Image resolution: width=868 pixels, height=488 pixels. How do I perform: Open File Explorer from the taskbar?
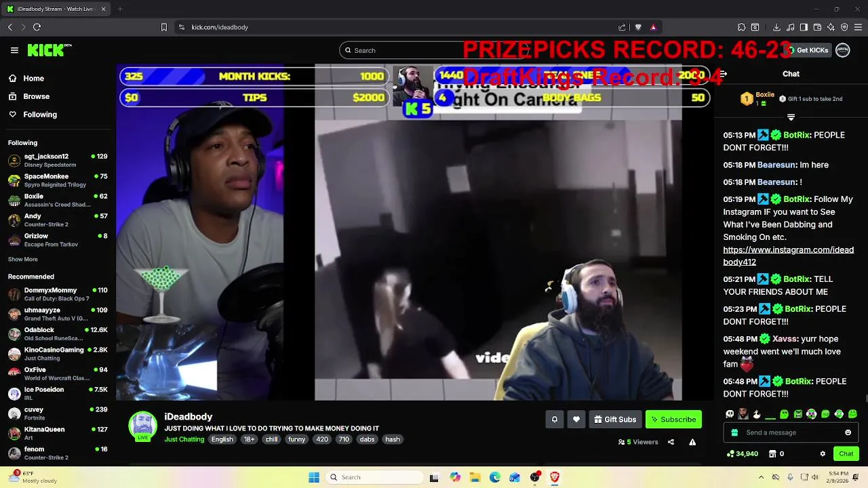475,477
